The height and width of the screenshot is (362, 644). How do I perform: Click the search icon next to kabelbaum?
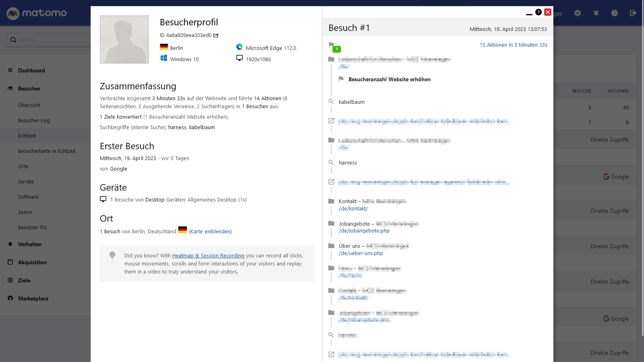331,102
